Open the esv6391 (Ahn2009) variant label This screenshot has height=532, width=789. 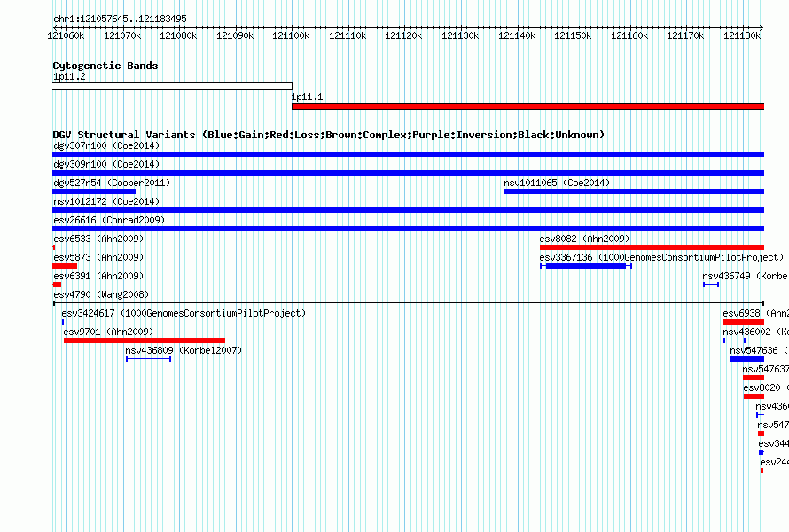98,276
